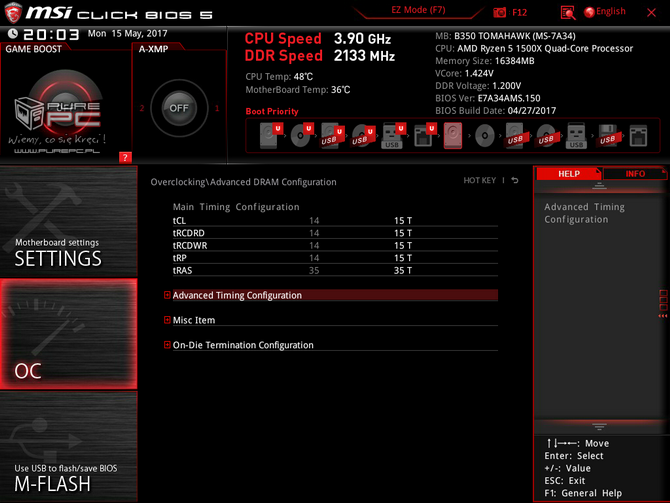
Task: Click the Overclocking\Advanced DRAM Configuration breadcrumb
Action: click(x=243, y=182)
